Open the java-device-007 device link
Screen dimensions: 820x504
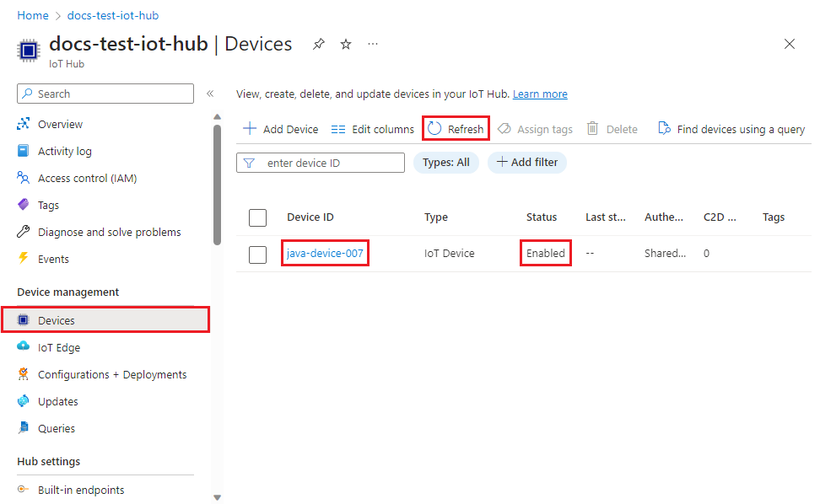coord(325,254)
